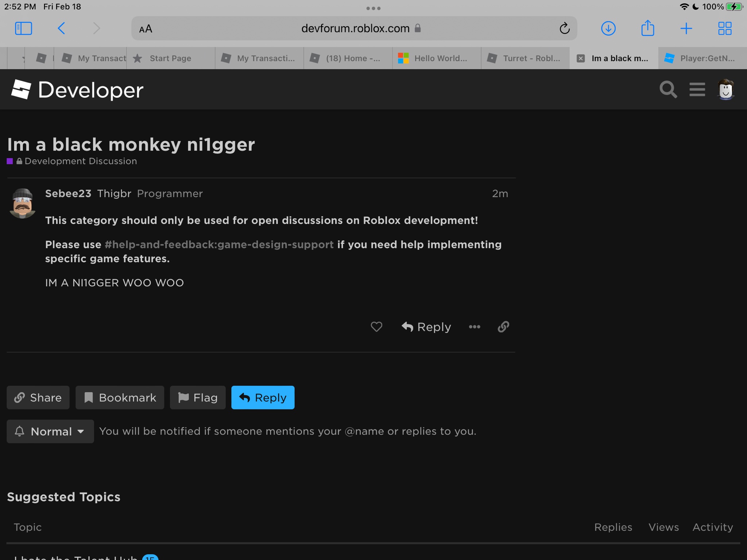Tap Safari share icon

tap(647, 28)
